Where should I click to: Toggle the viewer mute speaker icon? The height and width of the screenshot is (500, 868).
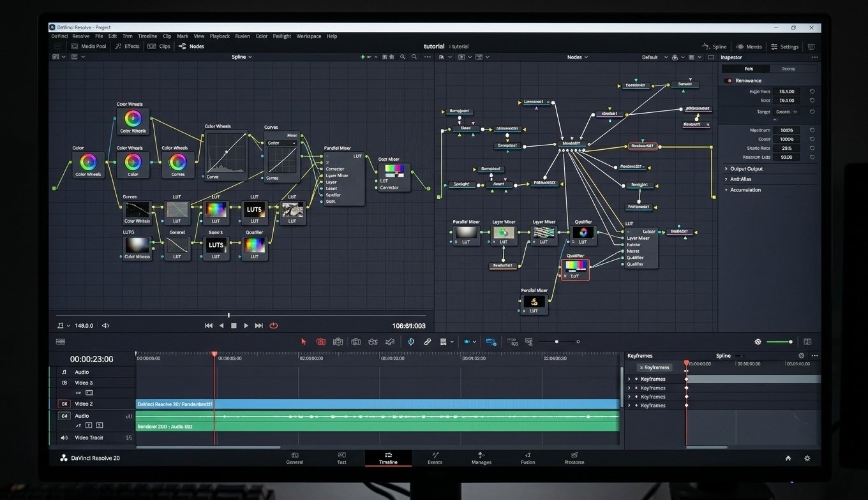[x=105, y=325]
